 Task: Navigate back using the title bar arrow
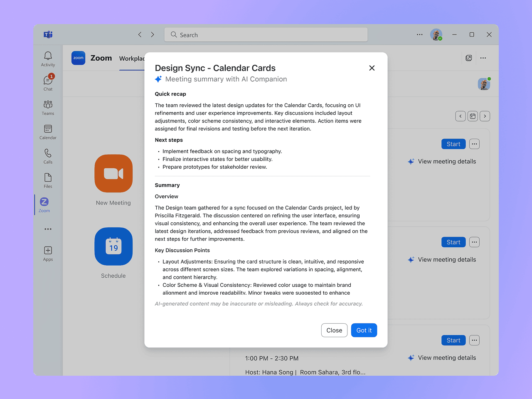(x=140, y=35)
